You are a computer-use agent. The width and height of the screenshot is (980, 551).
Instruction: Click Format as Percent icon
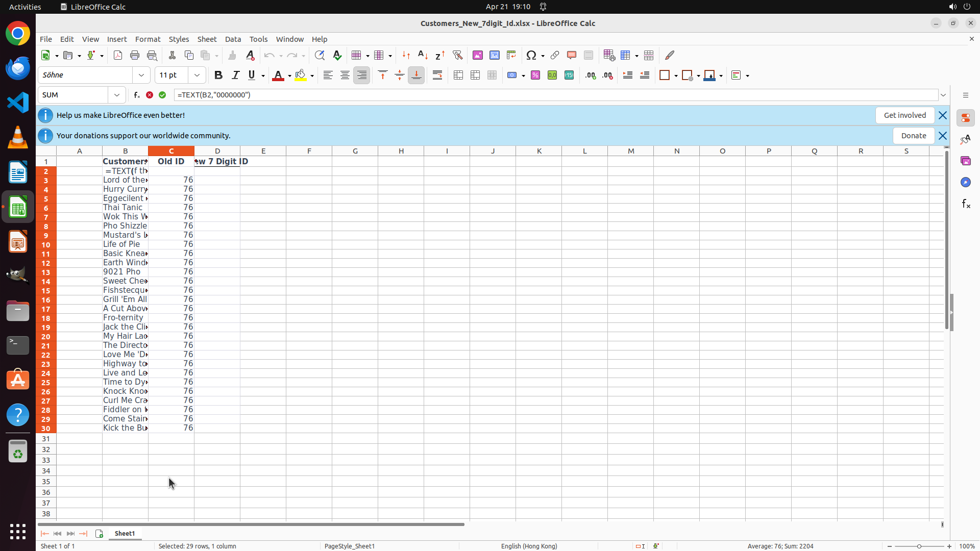tap(535, 75)
